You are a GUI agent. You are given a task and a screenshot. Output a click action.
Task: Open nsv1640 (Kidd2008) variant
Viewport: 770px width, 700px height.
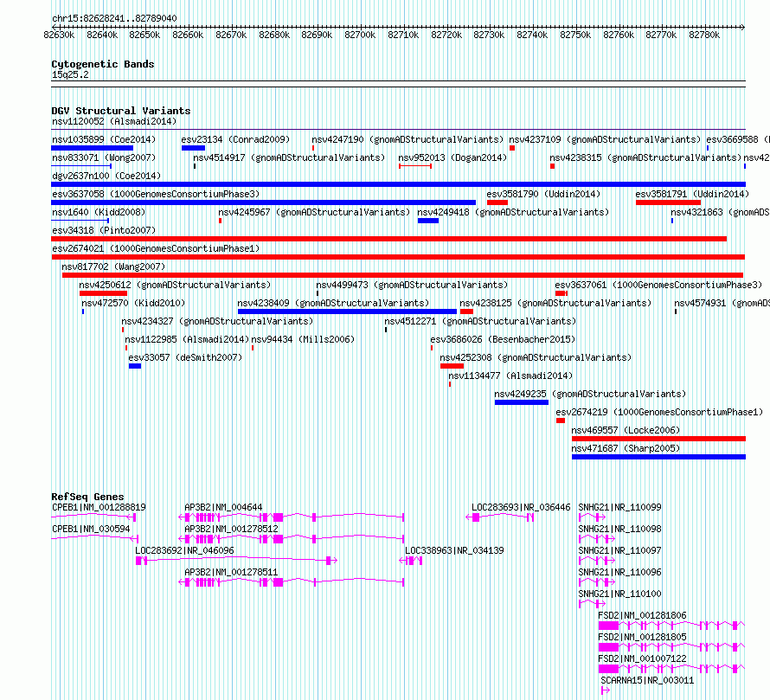pyautogui.click(x=99, y=212)
